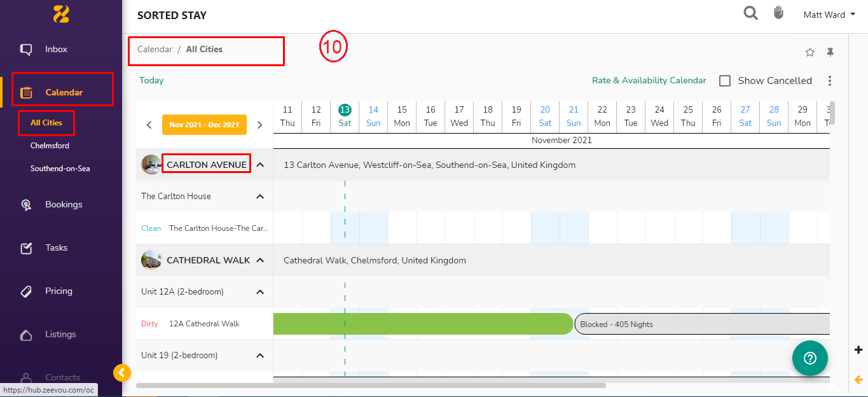
Task: Click the Nov 2021 - Dec 2021 button
Action: (x=204, y=125)
